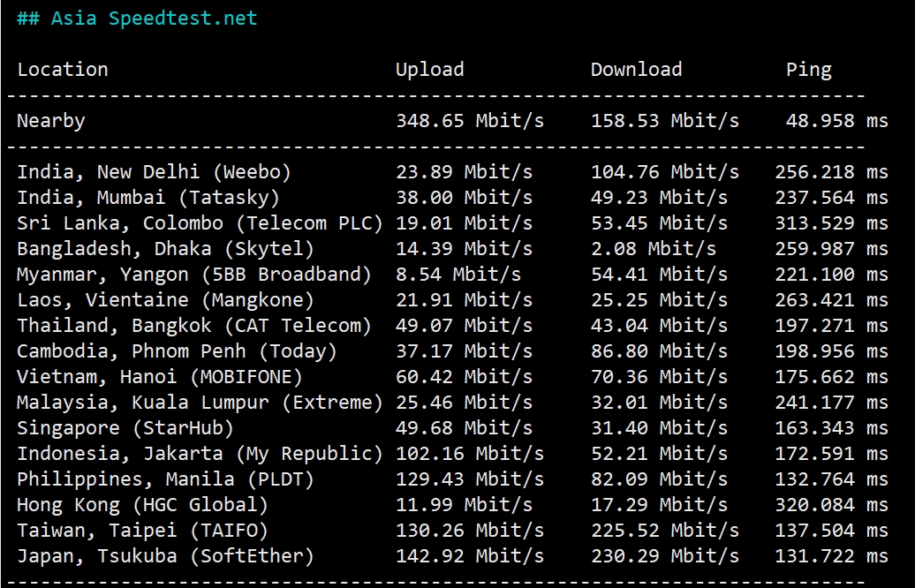The height and width of the screenshot is (588, 915).
Task: Select the Nearby upload value 348.65 Mbit/s
Action: click(x=469, y=121)
